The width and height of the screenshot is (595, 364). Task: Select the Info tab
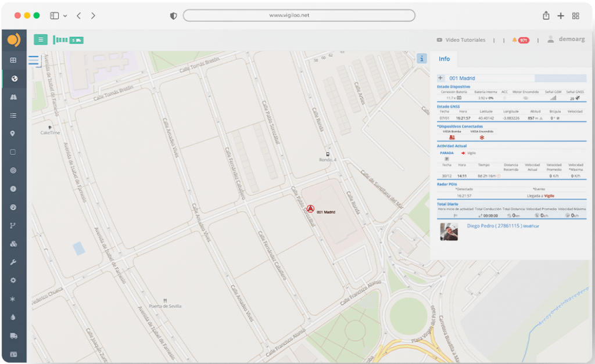[444, 59]
